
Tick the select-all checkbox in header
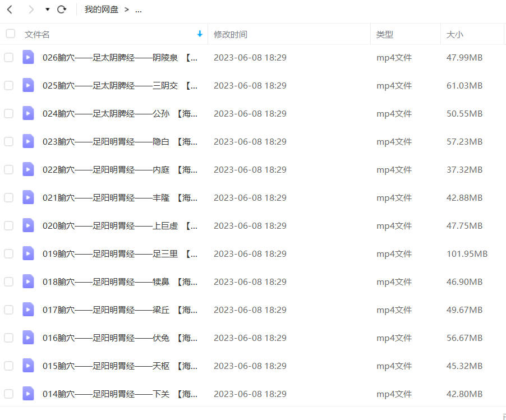point(10,34)
